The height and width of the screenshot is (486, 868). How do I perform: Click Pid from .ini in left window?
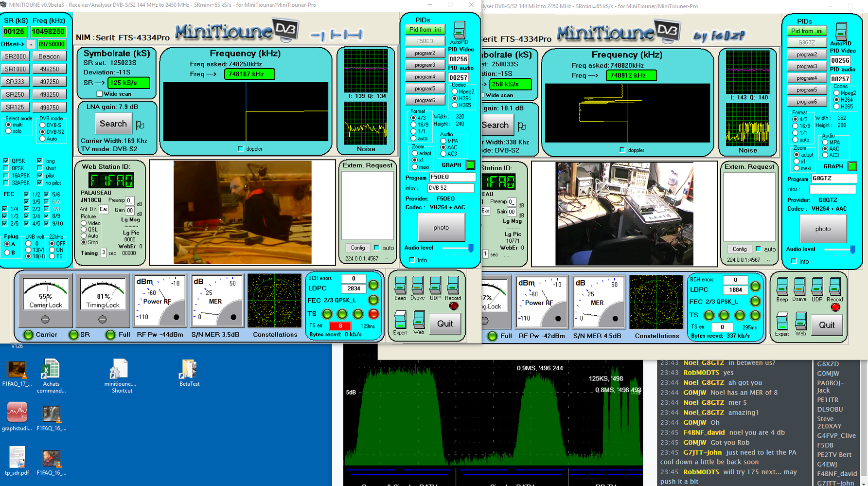pyautogui.click(x=425, y=30)
